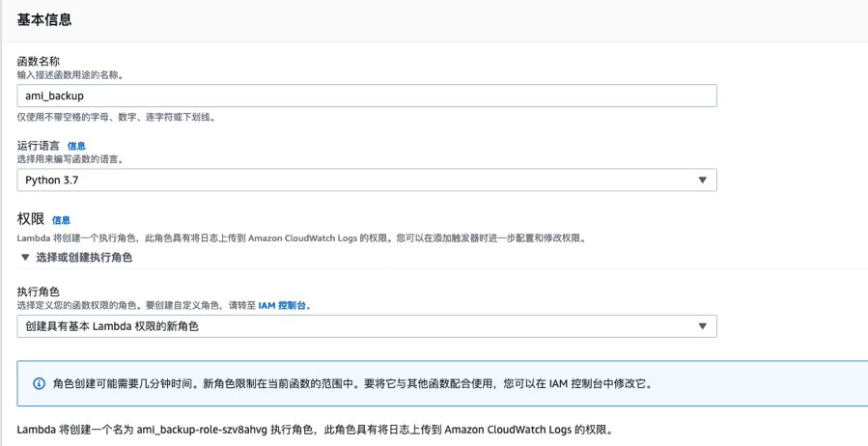
Task: Click the function name field containing ami_backup
Action: [366, 96]
